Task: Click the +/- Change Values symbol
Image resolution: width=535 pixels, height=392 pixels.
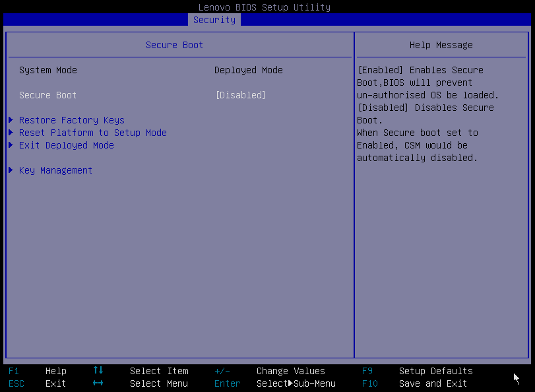Action: click(222, 371)
